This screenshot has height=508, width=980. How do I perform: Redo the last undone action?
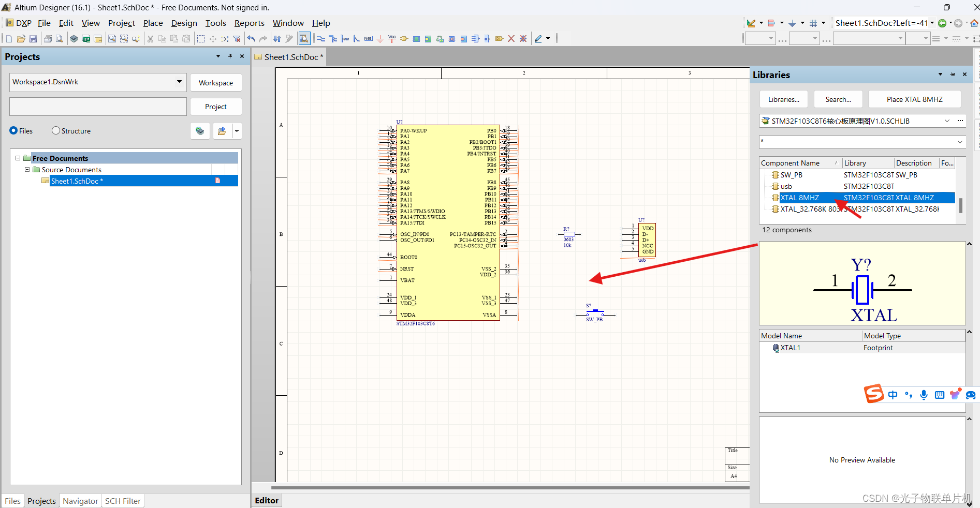(x=263, y=39)
